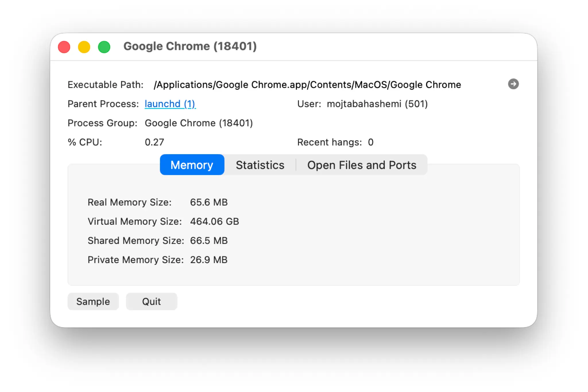This screenshot has height=392, width=588.
Task: Click the Private Memory Size value
Action: 209,260
